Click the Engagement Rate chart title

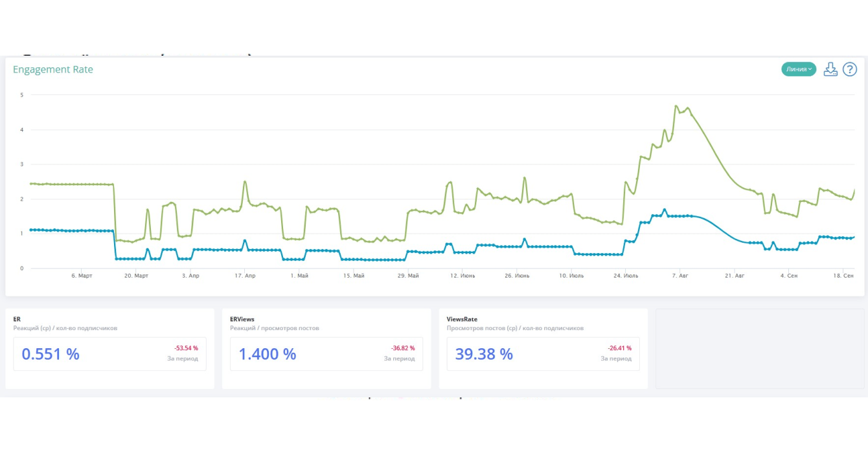53,70
